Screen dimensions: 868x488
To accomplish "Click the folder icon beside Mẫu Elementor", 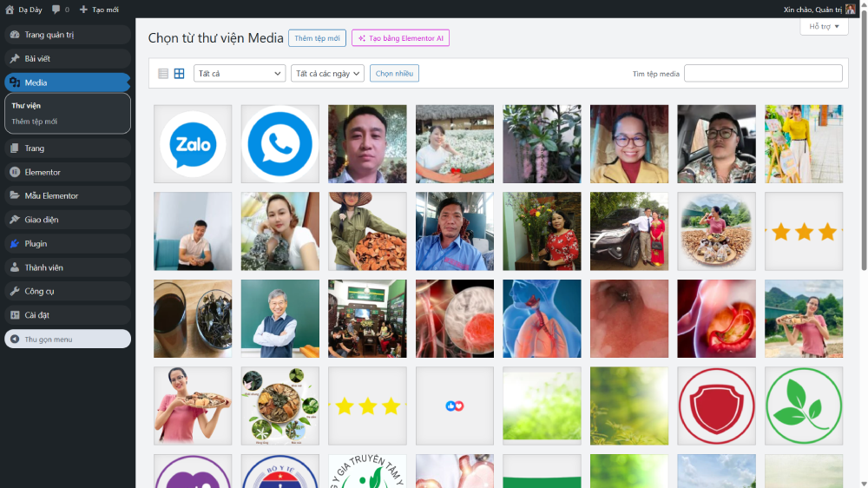I will tap(15, 195).
